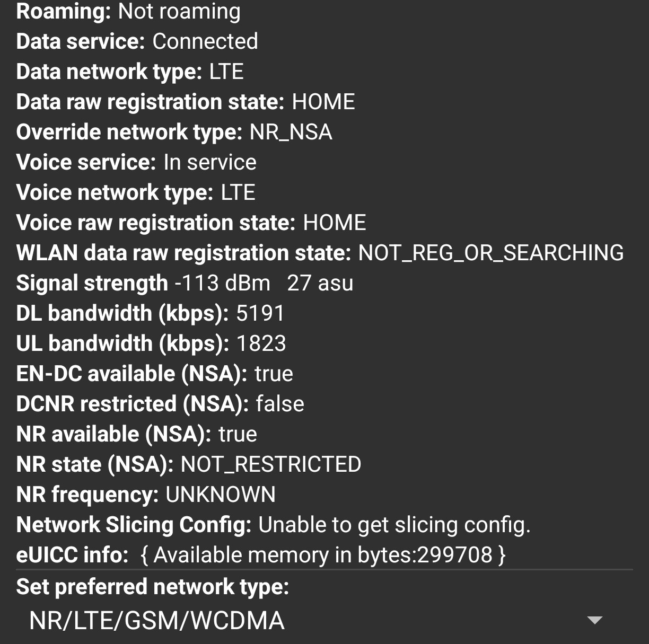Click the NR state NOT_RESTRICTED row
The height and width of the screenshot is (644, 649).
pyautogui.click(x=188, y=464)
